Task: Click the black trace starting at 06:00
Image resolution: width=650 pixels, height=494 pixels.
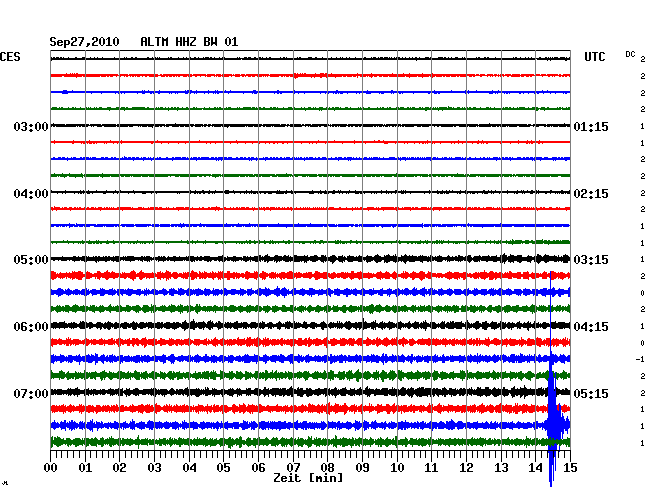Action: [x=310, y=325]
